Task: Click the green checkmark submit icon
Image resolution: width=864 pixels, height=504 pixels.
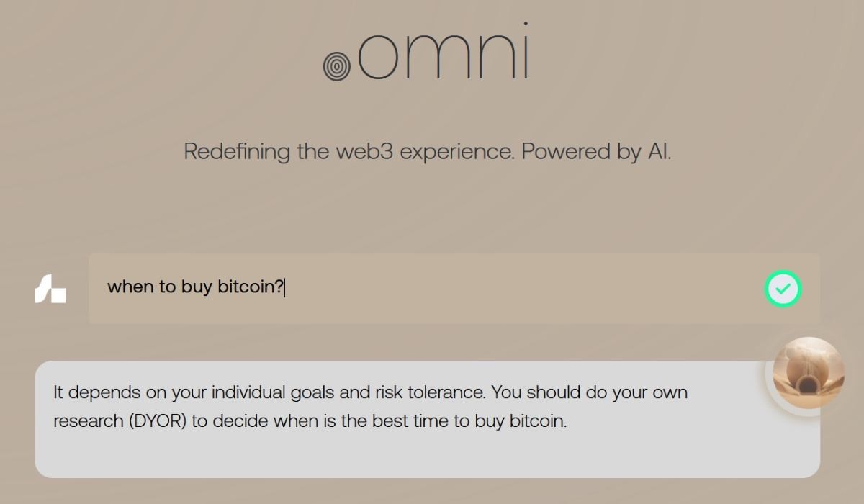Action: tap(783, 289)
